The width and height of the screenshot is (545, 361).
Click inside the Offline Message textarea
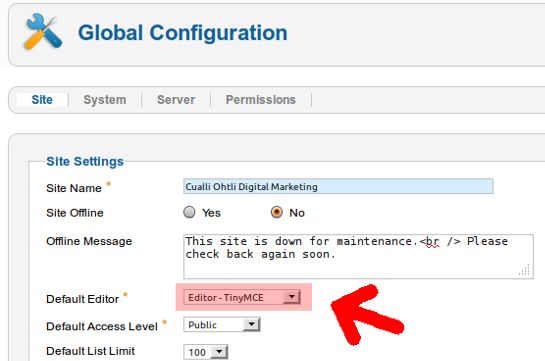(358, 256)
